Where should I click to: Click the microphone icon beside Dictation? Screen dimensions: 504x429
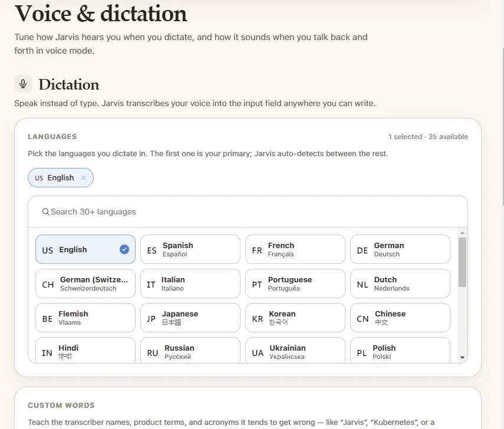[x=23, y=84]
